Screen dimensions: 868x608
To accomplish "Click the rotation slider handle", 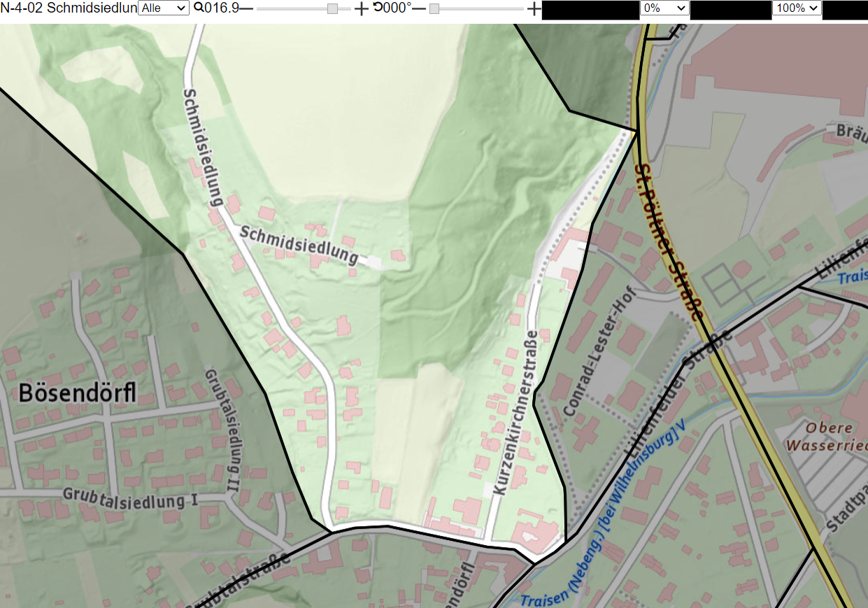I will pos(434,8).
